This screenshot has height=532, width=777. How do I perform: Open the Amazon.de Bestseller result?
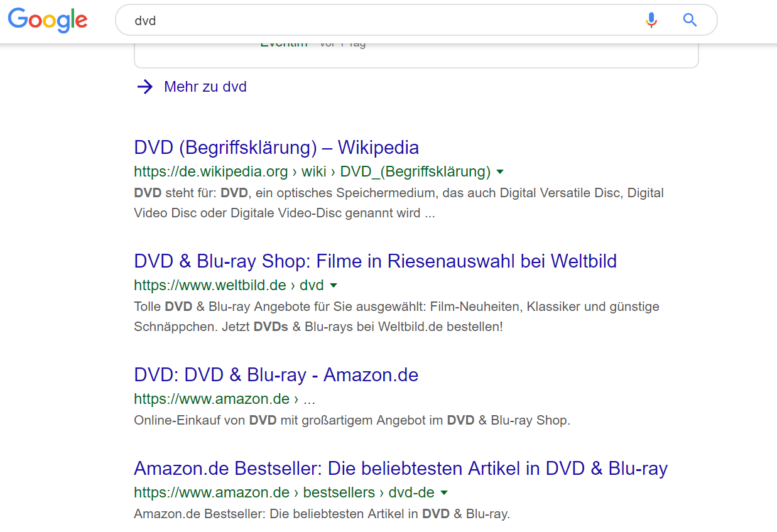pos(400,468)
